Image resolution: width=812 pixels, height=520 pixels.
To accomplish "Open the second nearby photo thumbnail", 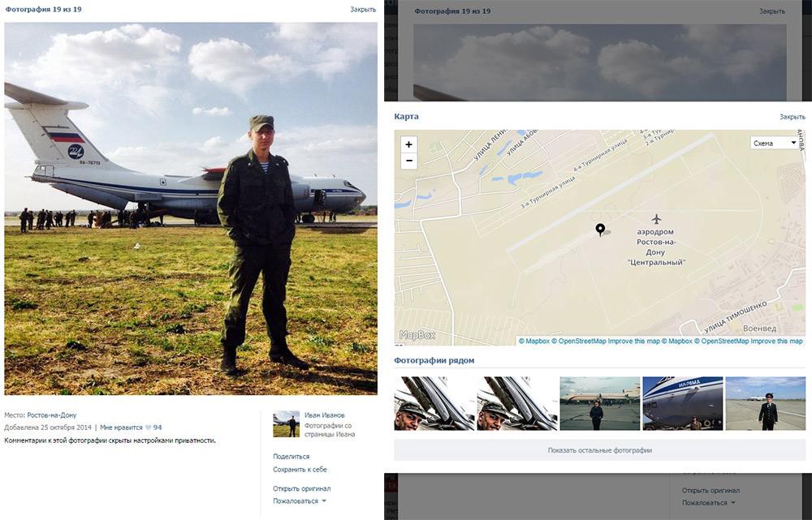I will click(x=516, y=403).
